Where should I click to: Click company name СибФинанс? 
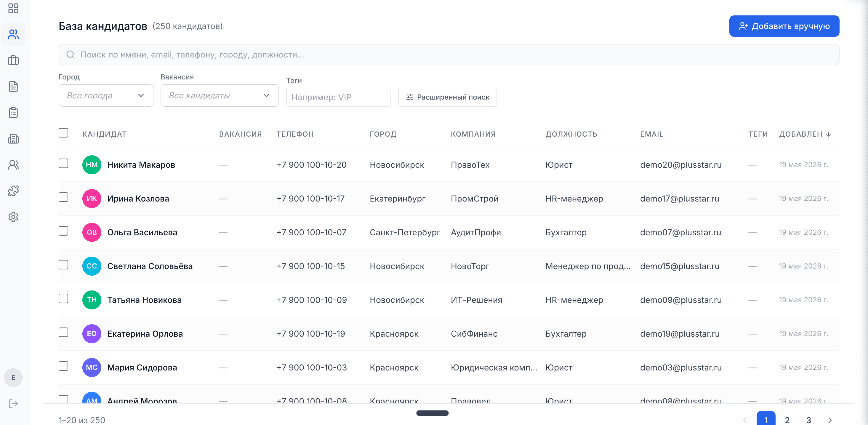click(474, 333)
